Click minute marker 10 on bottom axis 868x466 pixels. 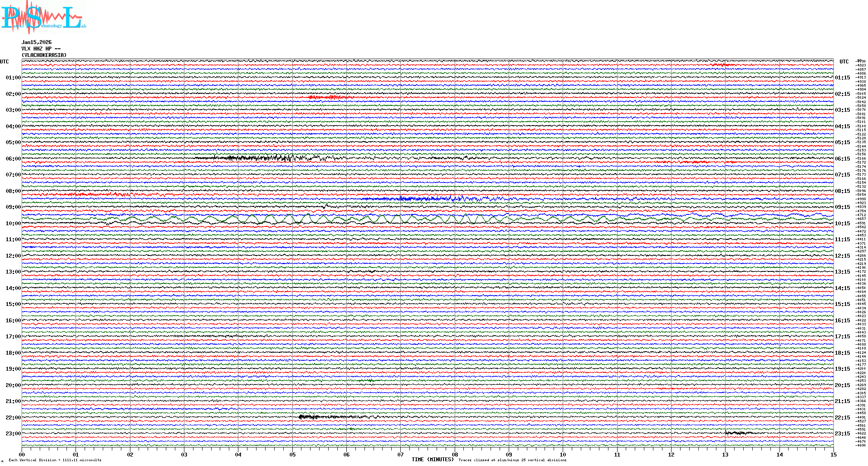pos(563,454)
